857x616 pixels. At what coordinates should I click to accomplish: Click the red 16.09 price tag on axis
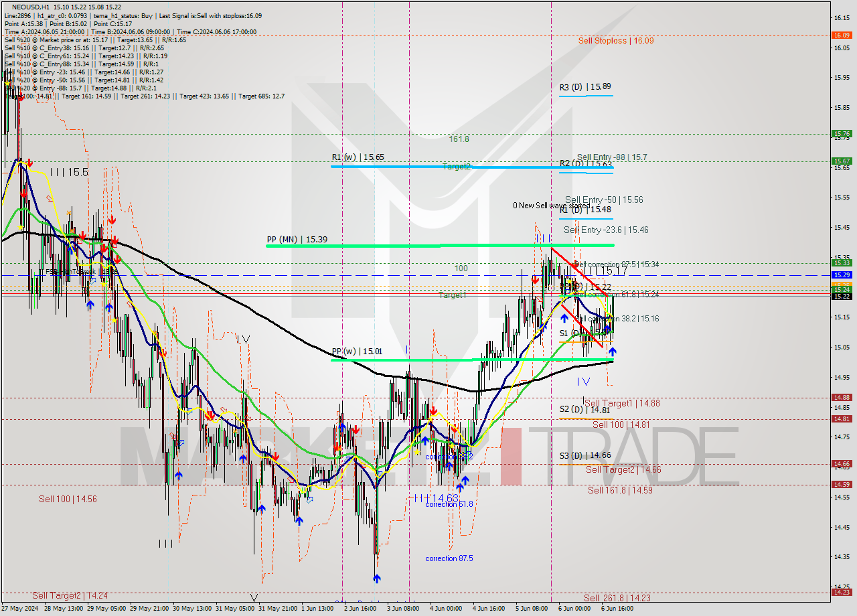(x=841, y=35)
